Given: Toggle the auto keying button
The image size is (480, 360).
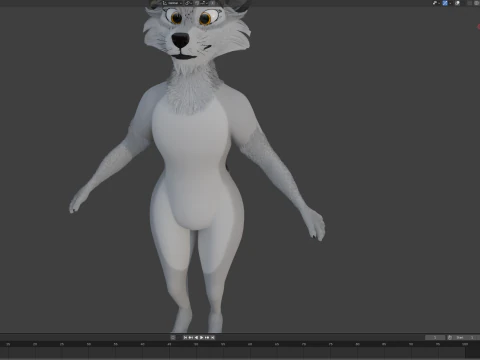Looking at the screenshot, I should pos(173,338).
